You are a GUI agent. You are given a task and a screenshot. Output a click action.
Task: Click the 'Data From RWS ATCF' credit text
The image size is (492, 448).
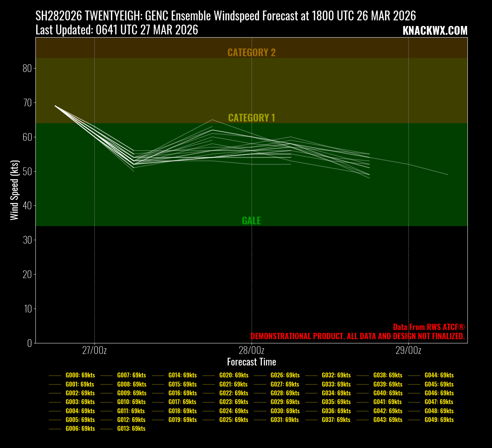tap(428, 327)
